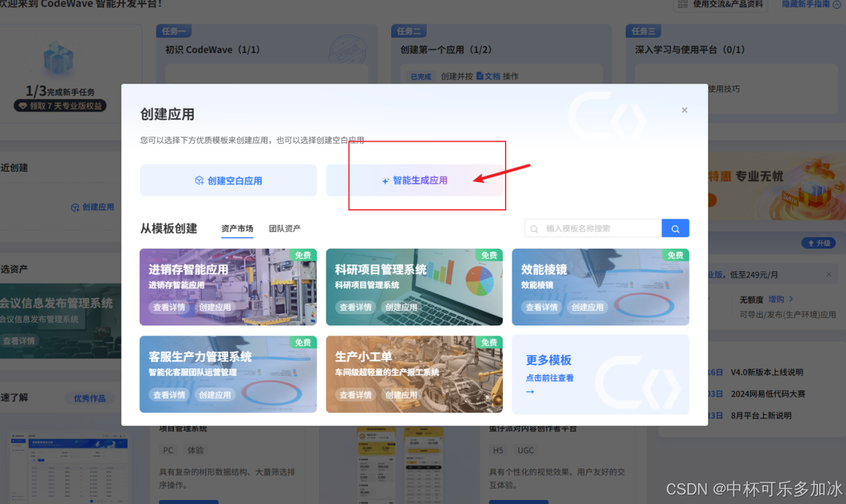Click 优秀作品 tab in background page
Image resolution: width=846 pixels, height=504 pixels.
90,398
